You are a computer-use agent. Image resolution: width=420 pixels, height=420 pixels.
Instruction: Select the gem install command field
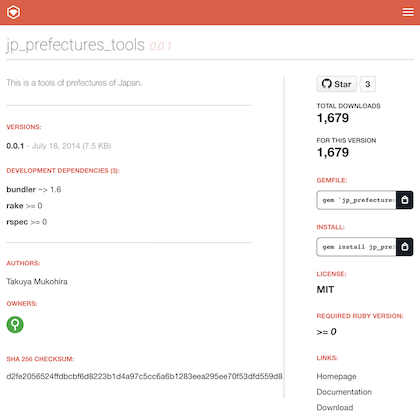point(356,247)
